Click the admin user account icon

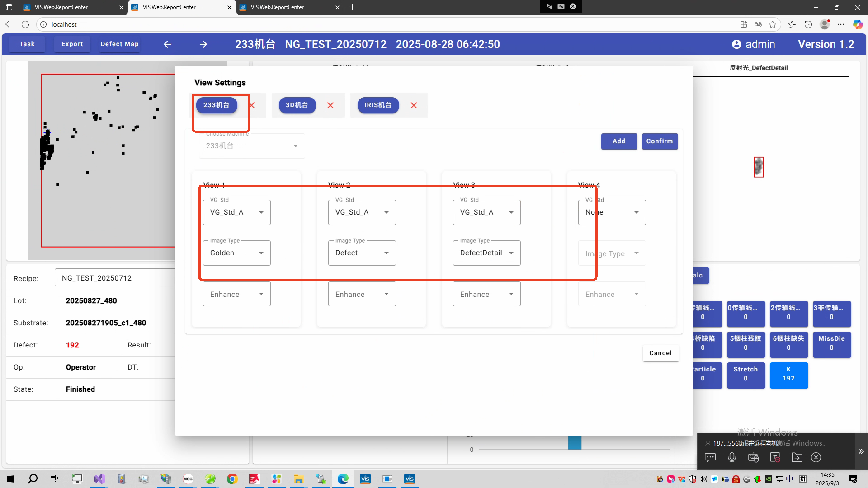[x=736, y=44]
